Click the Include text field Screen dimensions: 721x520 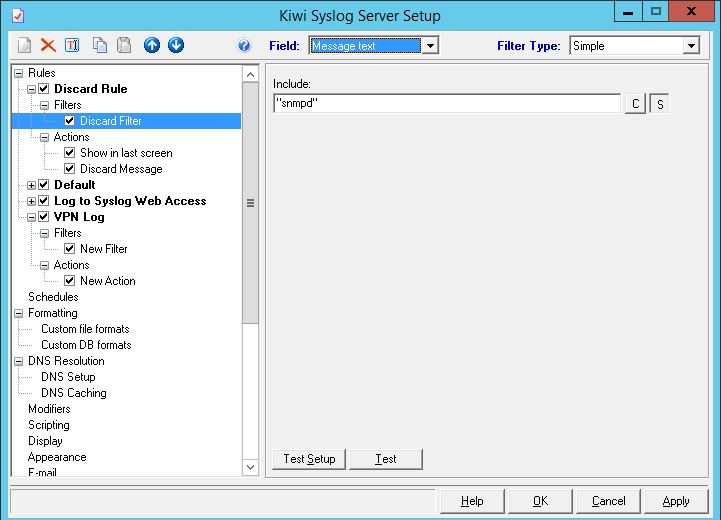point(447,103)
